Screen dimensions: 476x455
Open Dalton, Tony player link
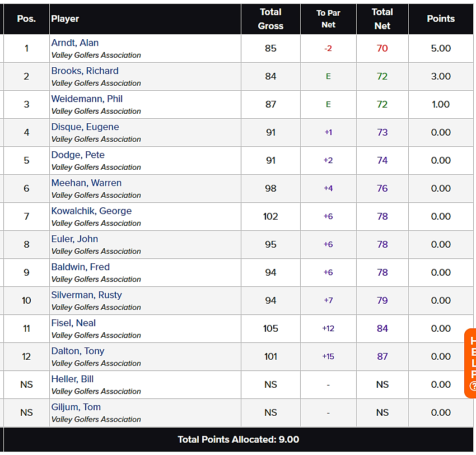pos(78,351)
